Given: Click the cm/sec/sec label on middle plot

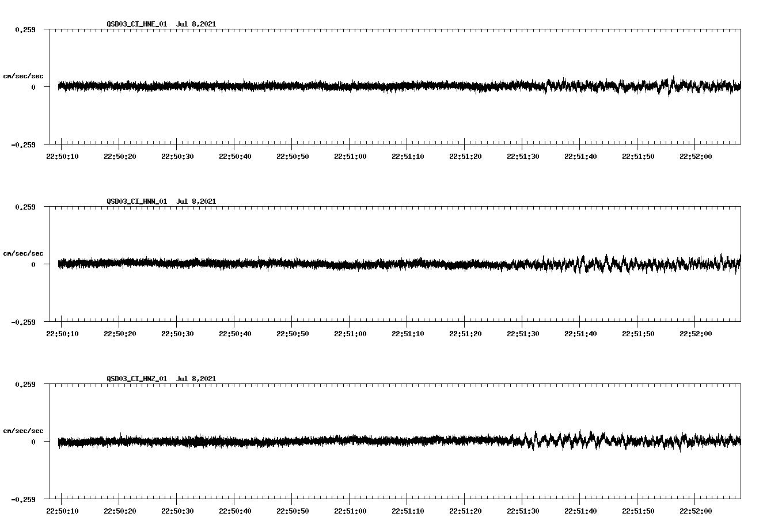Looking at the screenshot, I should 24,253.
